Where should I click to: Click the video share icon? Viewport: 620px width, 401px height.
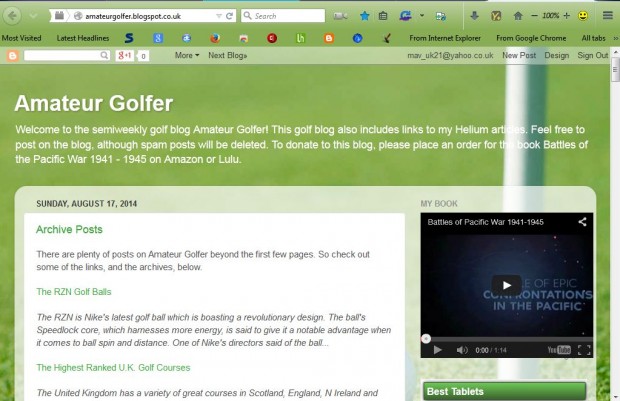click(x=581, y=220)
